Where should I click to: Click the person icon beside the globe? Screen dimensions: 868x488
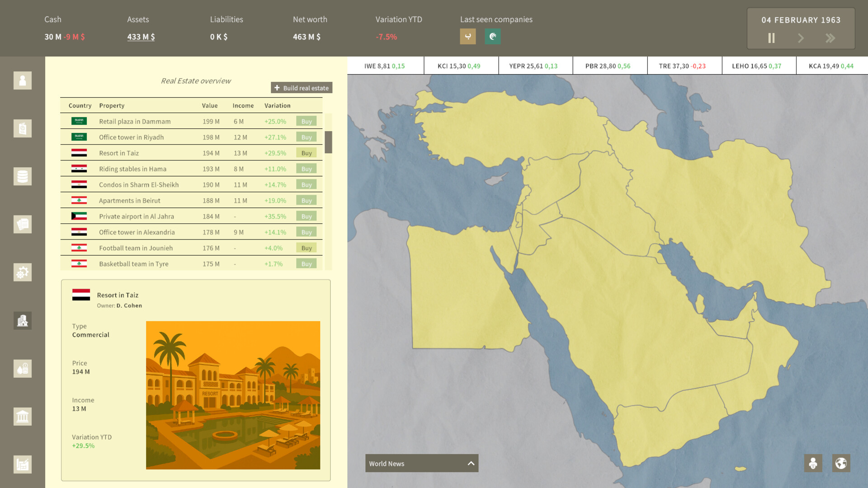813,463
